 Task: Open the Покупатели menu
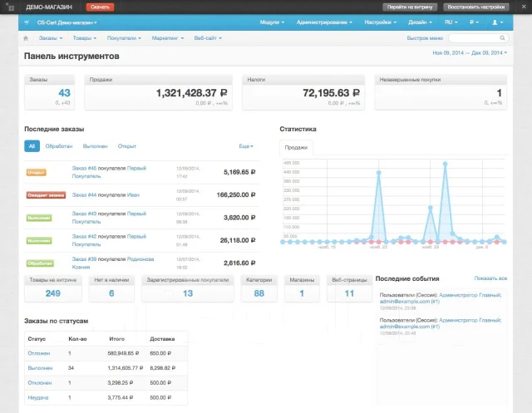[x=124, y=38]
